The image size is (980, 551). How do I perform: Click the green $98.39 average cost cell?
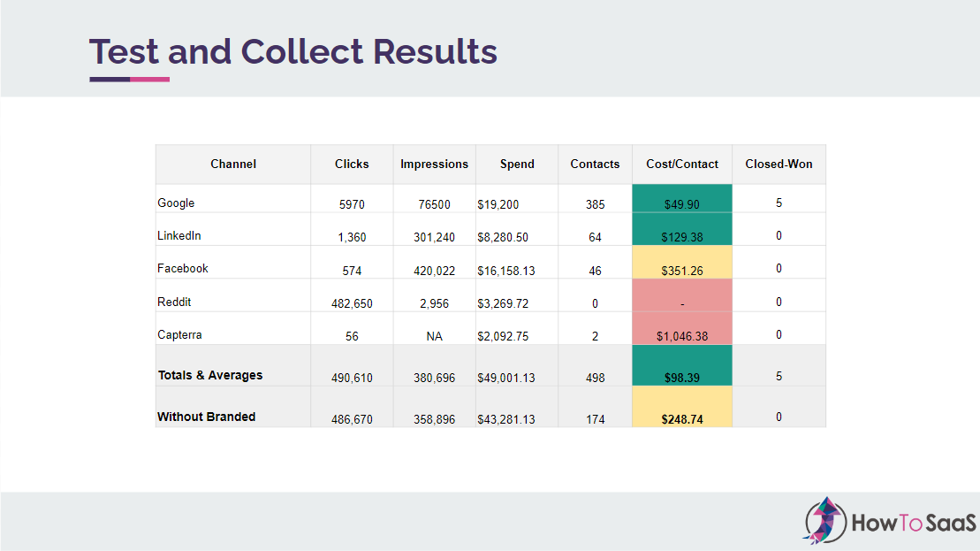[x=682, y=365]
